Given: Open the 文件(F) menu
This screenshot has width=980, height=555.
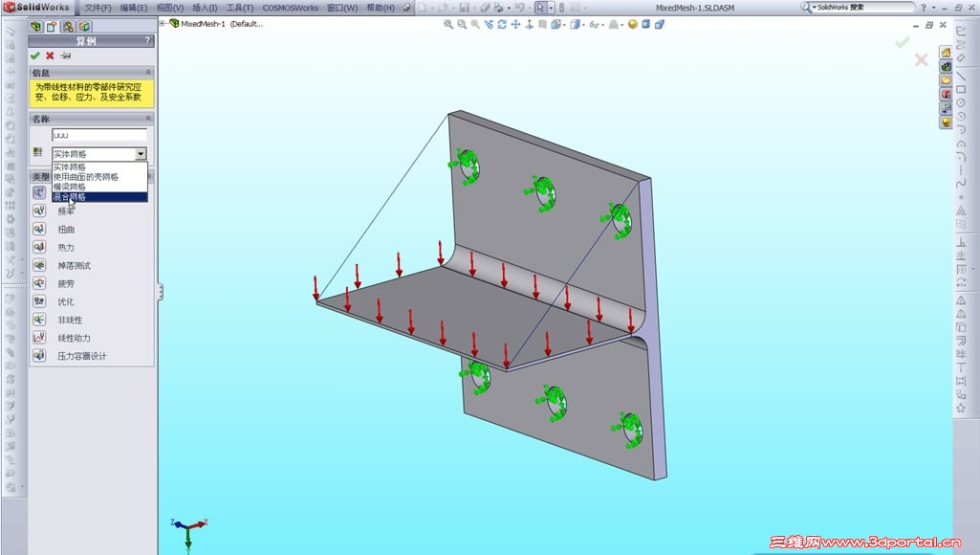Looking at the screenshot, I should pos(98,9).
